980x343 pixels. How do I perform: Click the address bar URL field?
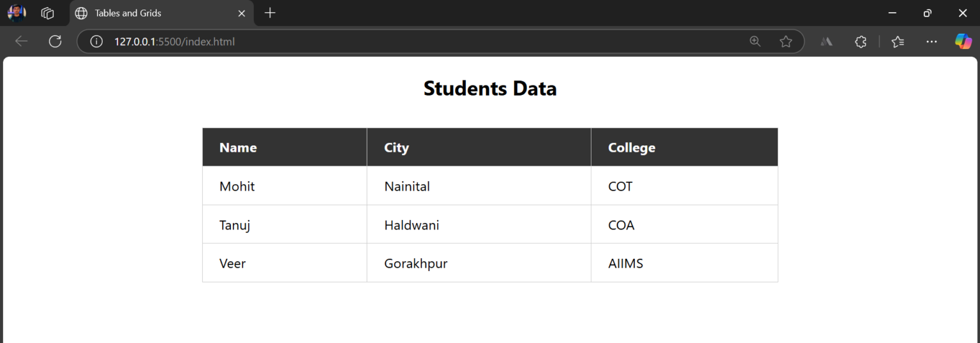[x=415, y=41]
